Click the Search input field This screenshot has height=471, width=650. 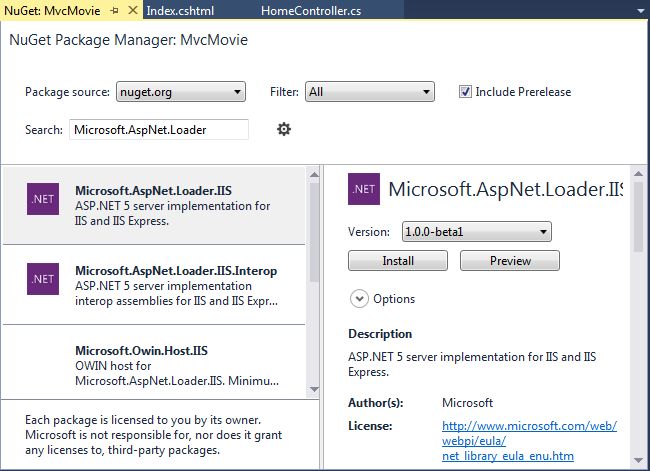pyautogui.click(x=159, y=130)
